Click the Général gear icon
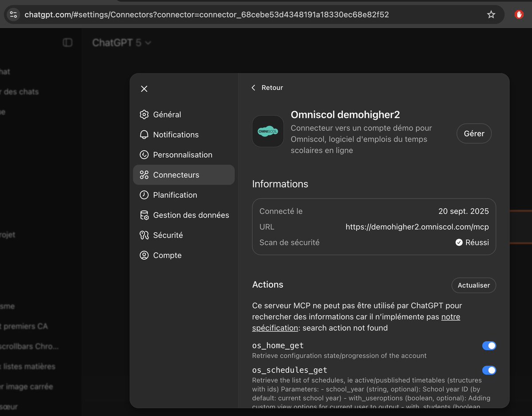532x416 pixels. pyautogui.click(x=144, y=115)
